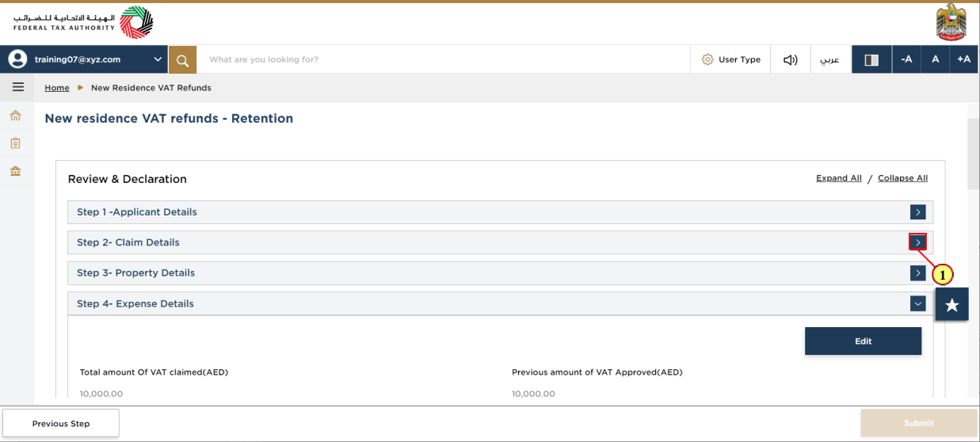Open the clipboard sidebar icon
Viewport: 980px width, 442px height.
click(15, 143)
